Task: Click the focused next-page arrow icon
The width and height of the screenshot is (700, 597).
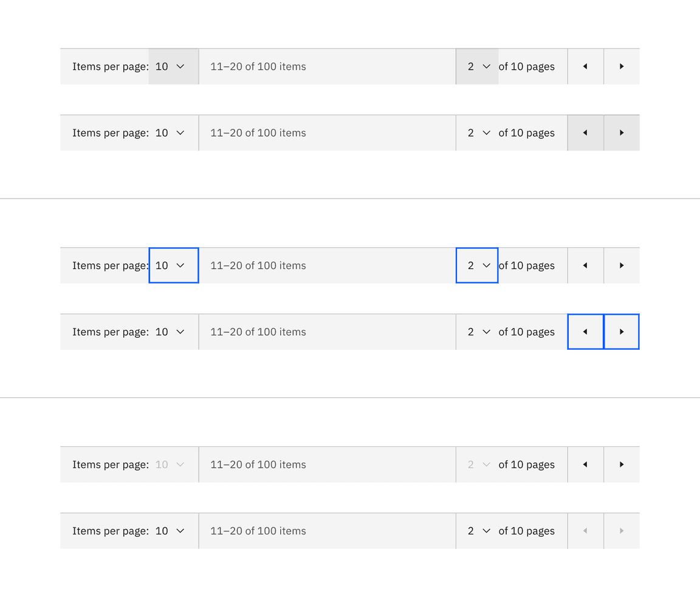Action: tap(621, 332)
